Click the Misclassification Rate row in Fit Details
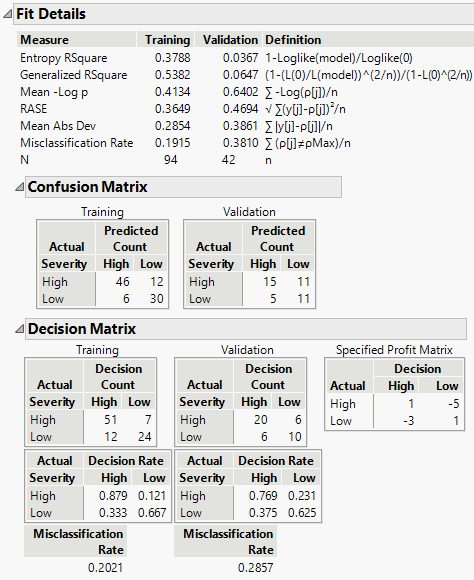The image size is (474, 580). (x=77, y=143)
